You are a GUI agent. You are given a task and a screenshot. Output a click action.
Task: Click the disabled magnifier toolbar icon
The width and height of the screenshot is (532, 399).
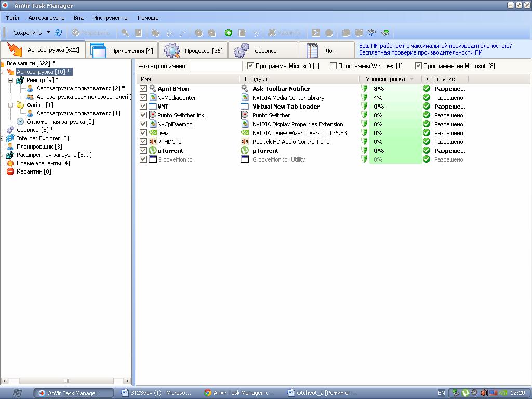[x=125, y=33]
